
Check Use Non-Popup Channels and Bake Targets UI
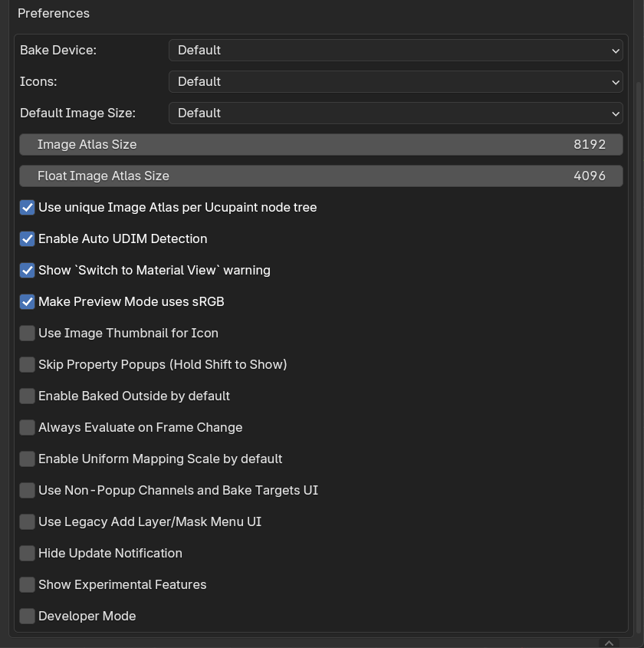click(x=28, y=490)
